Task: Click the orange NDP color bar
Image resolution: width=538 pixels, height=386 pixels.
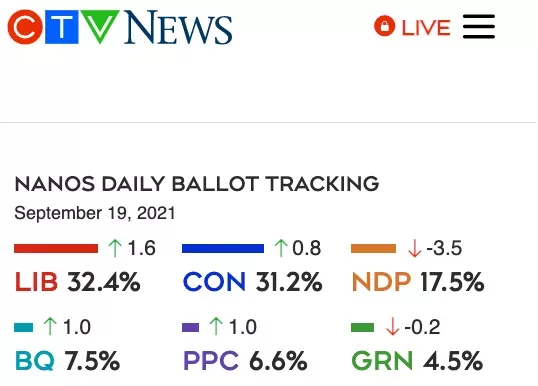Action: pyautogui.click(x=373, y=248)
